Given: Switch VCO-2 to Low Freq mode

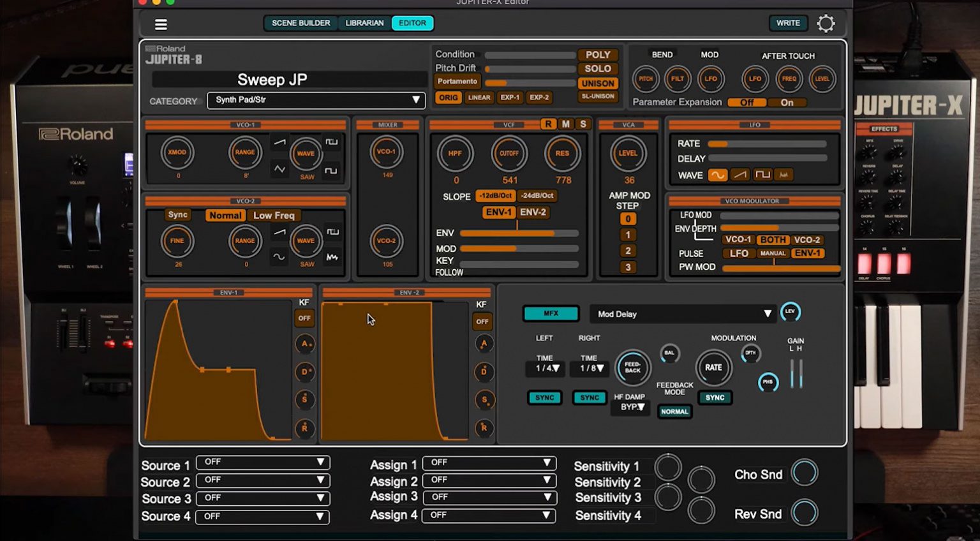Looking at the screenshot, I should (x=274, y=215).
